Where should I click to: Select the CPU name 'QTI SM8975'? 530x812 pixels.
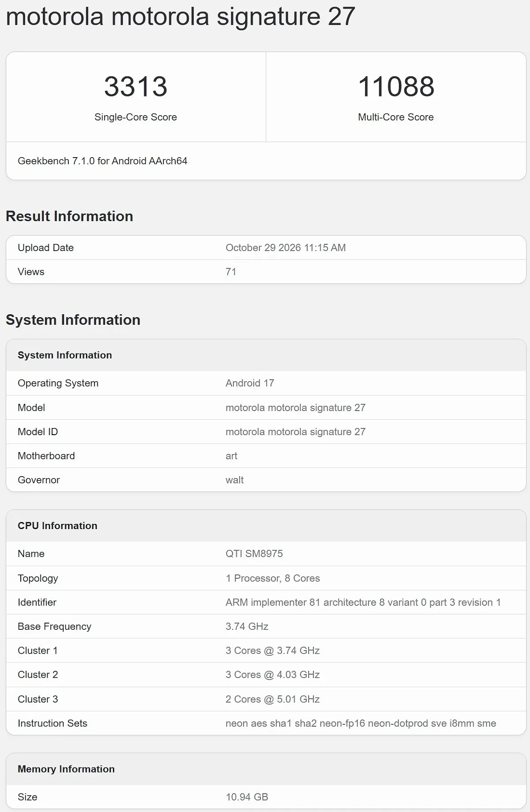tap(254, 554)
